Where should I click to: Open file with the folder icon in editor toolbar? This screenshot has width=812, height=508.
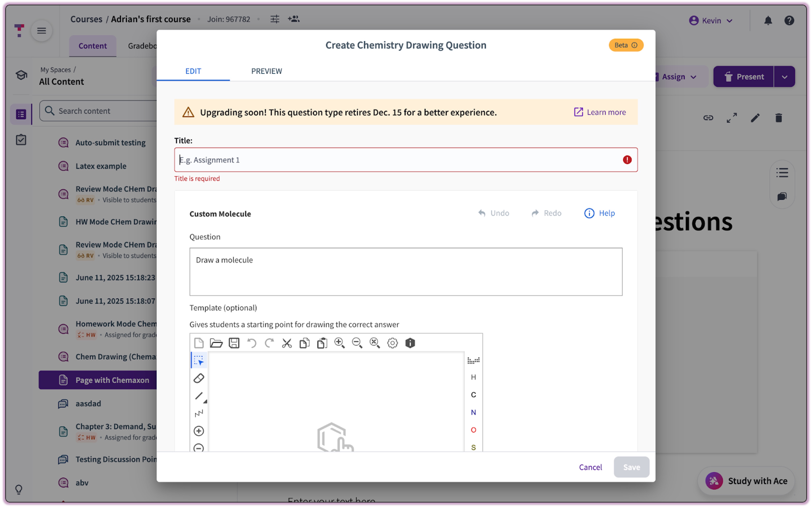click(x=216, y=343)
